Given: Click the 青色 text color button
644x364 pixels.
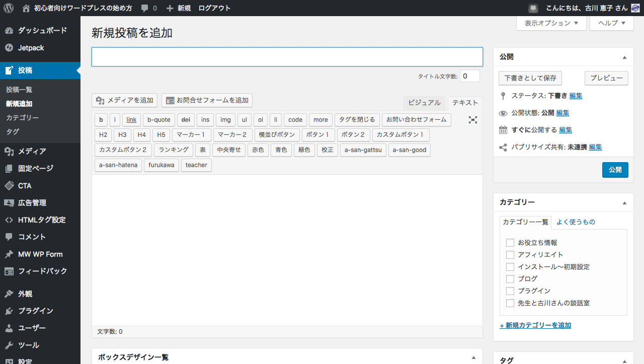Looking at the screenshot, I should point(281,150).
